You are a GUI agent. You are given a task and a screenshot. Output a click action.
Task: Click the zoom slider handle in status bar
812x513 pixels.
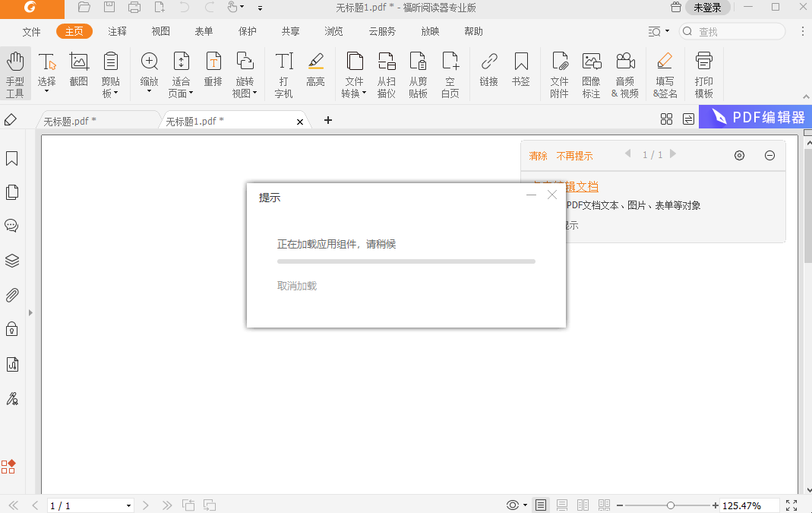(x=671, y=505)
